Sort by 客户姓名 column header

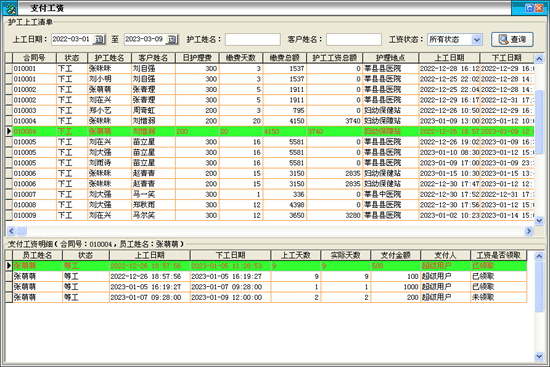(153, 58)
